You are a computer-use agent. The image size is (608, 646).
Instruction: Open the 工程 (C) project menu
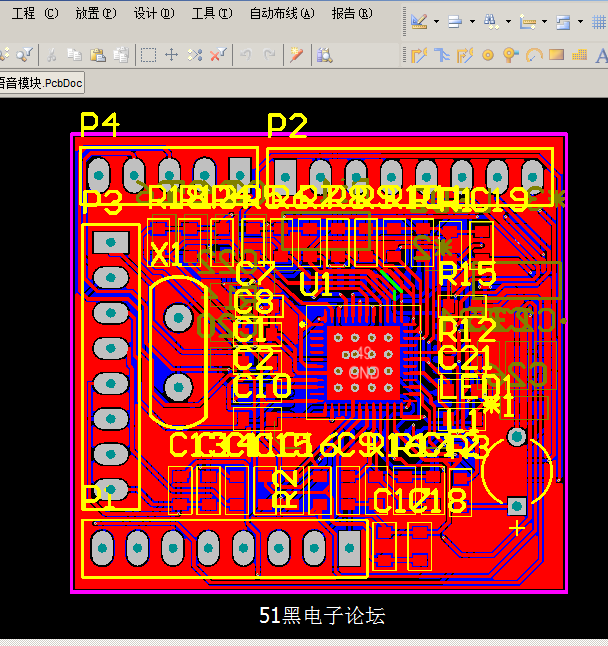pyautogui.click(x=35, y=14)
